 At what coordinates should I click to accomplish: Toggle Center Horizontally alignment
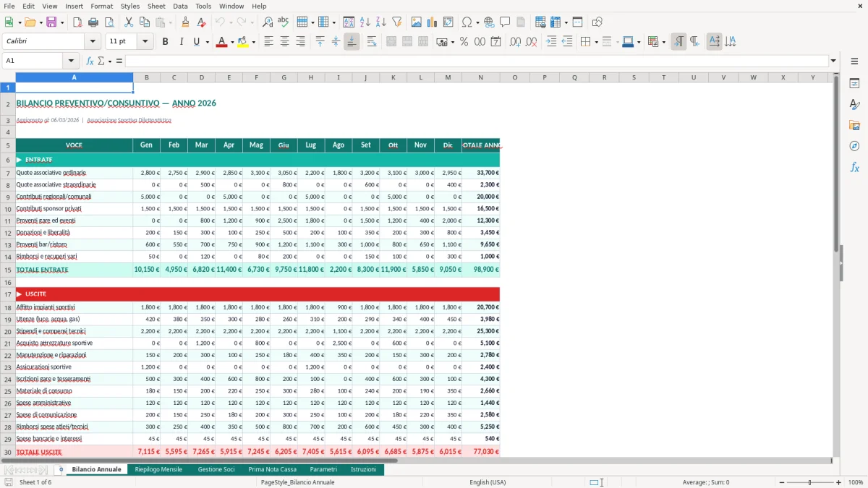[x=284, y=42]
